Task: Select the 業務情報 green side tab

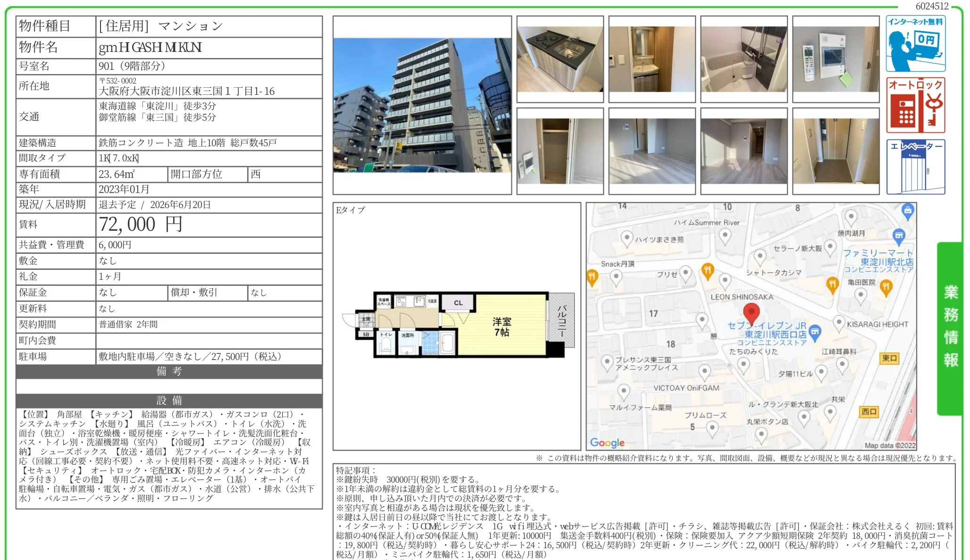Action: (950, 327)
